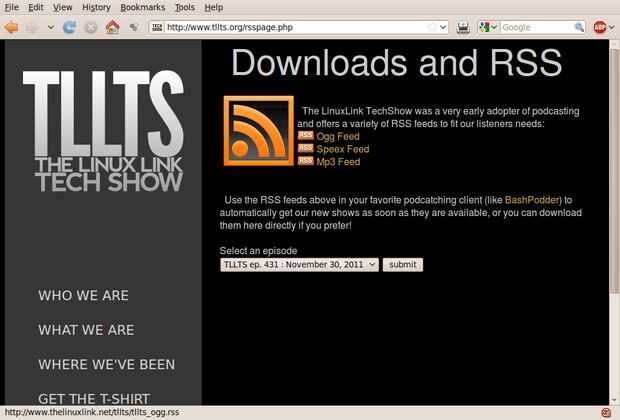Click the Downloads and RSS heading
The height and width of the screenshot is (420, 620).
point(397,62)
